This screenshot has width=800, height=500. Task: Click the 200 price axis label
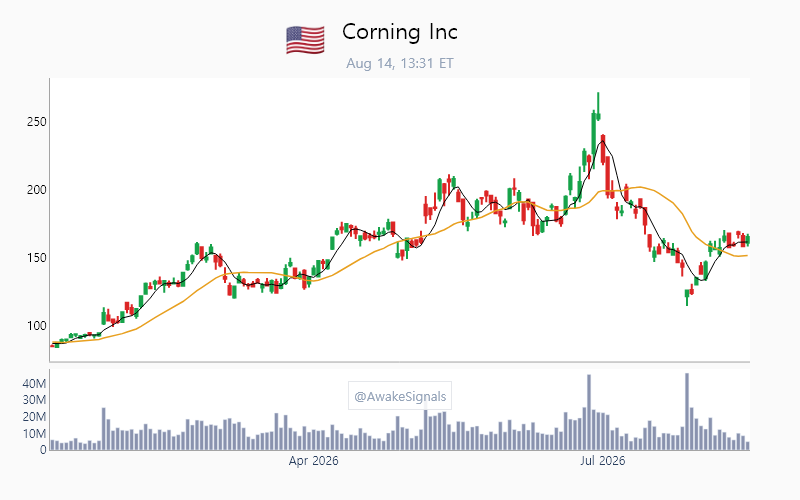click(x=36, y=190)
